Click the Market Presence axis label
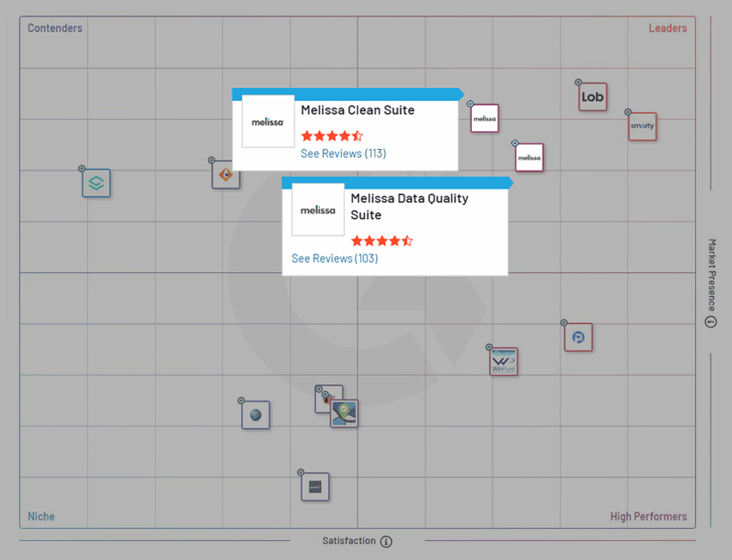 (x=711, y=275)
